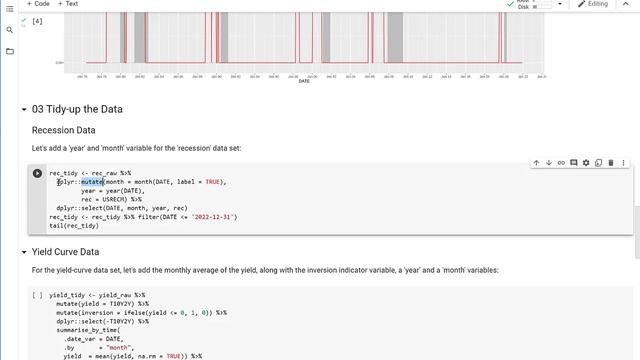
Task: Switch the Editing mode button
Action: pyautogui.click(x=593, y=4)
